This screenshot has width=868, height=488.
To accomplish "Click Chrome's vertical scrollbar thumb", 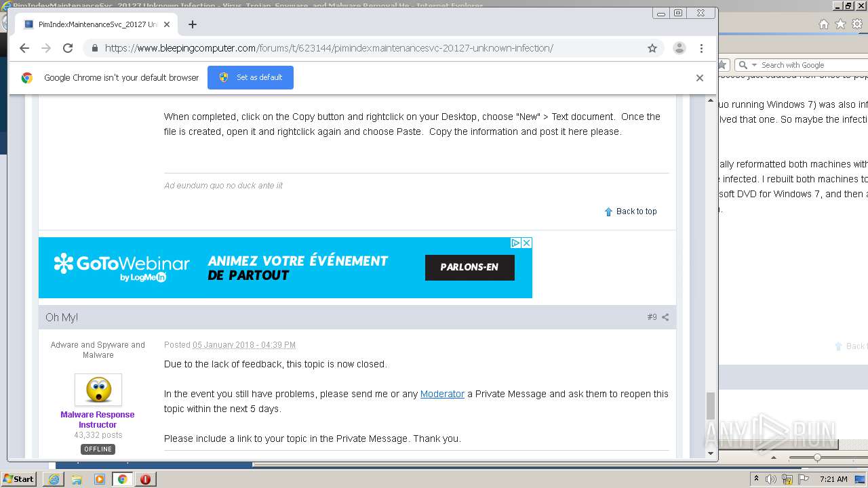I will pyautogui.click(x=711, y=406).
